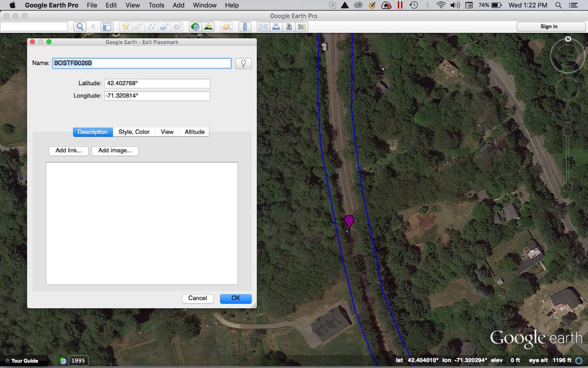Click the Print toolbar icon
The height and width of the screenshot is (368, 588).
(x=276, y=27)
